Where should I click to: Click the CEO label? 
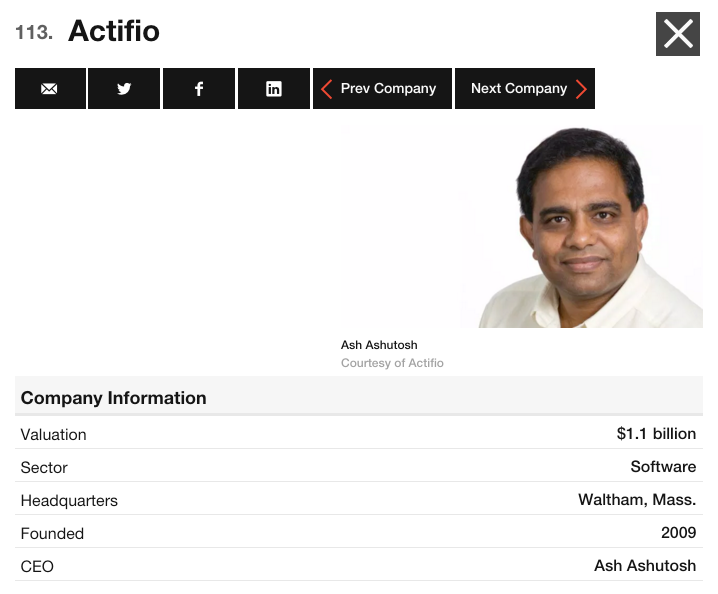37,567
